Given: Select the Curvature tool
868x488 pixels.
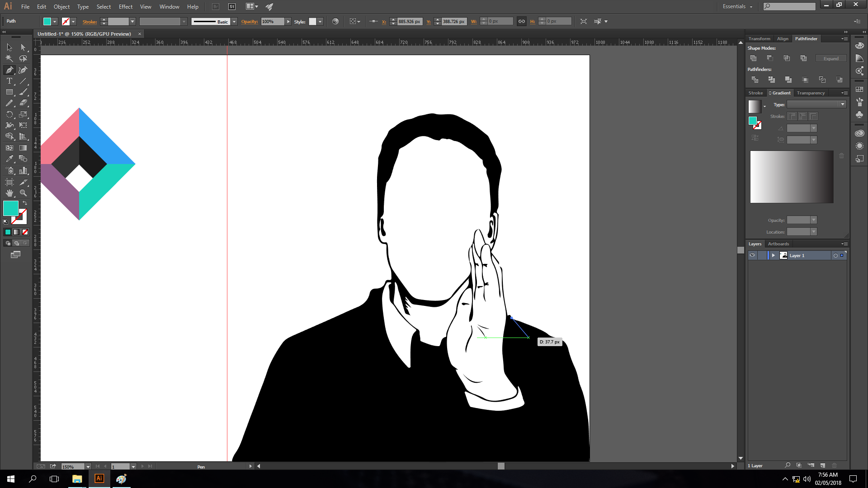Looking at the screenshot, I should [23, 70].
